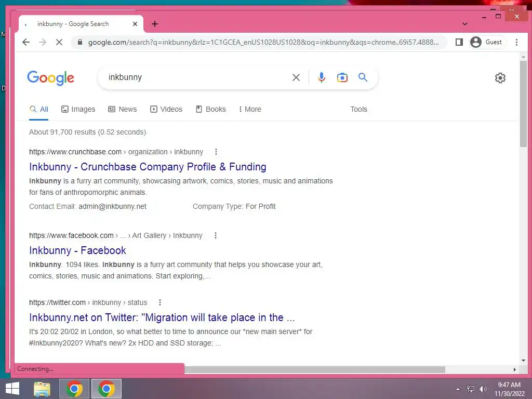
Task: Click the horizontal scrollbar thumb
Action: click(x=314, y=369)
